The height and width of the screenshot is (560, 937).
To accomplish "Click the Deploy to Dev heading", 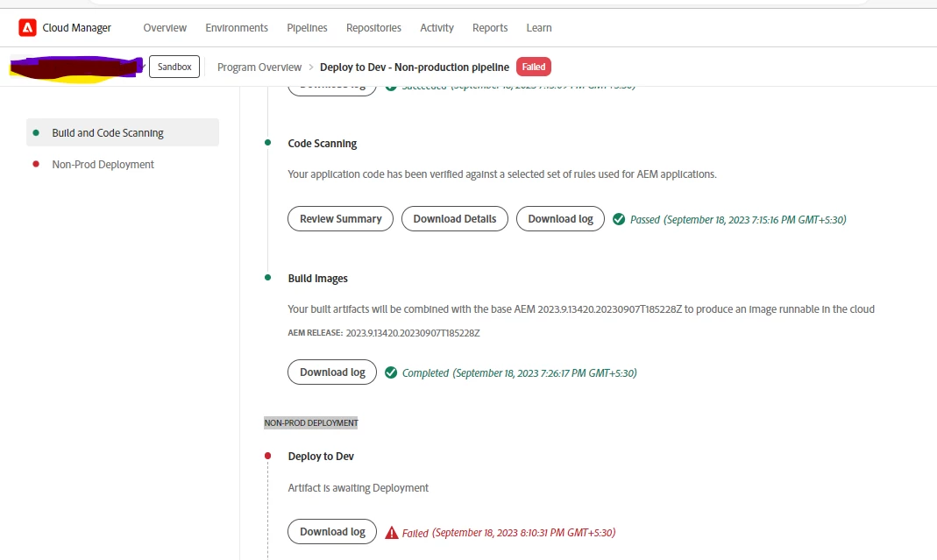I will point(321,456).
